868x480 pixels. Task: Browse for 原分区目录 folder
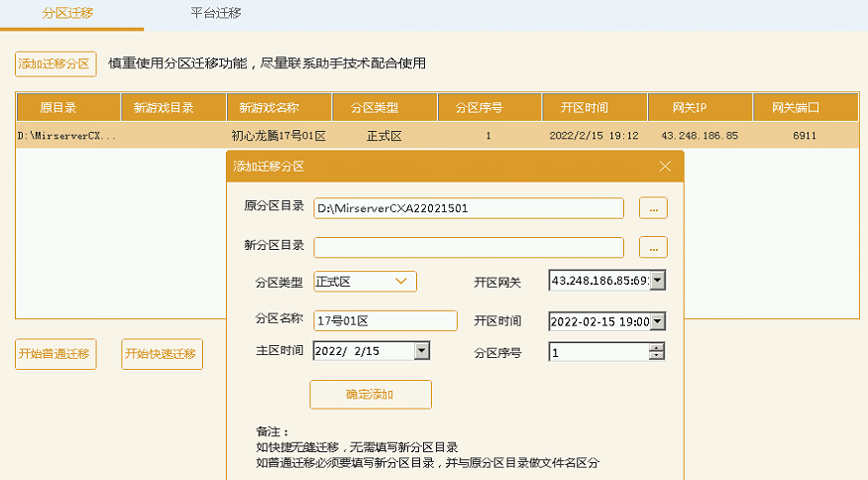click(x=653, y=208)
